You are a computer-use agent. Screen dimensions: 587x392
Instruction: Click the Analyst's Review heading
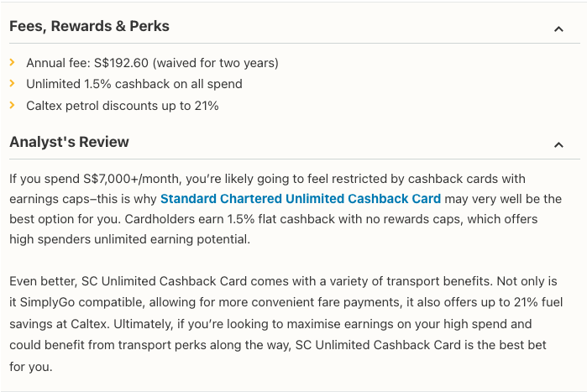click(70, 142)
